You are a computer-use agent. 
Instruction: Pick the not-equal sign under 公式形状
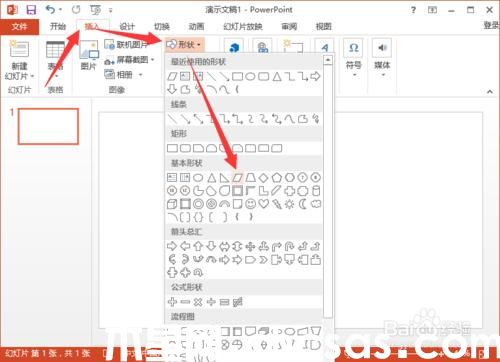(x=237, y=302)
